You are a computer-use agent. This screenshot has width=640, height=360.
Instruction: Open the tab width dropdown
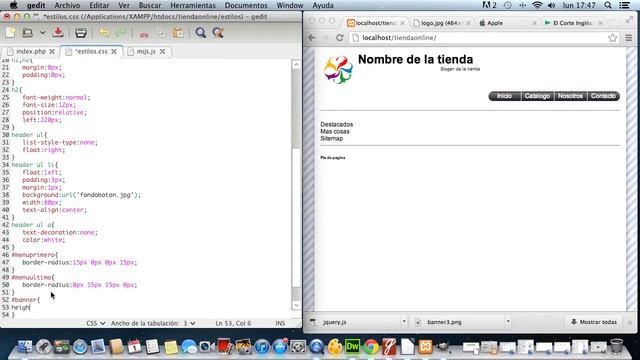pyautogui.click(x=153, y=323)
